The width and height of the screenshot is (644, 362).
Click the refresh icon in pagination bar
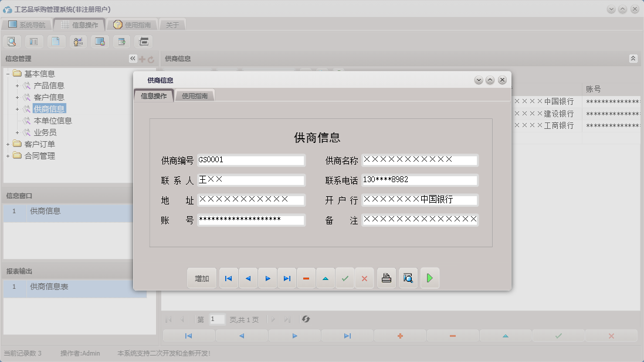pos(306,319)
